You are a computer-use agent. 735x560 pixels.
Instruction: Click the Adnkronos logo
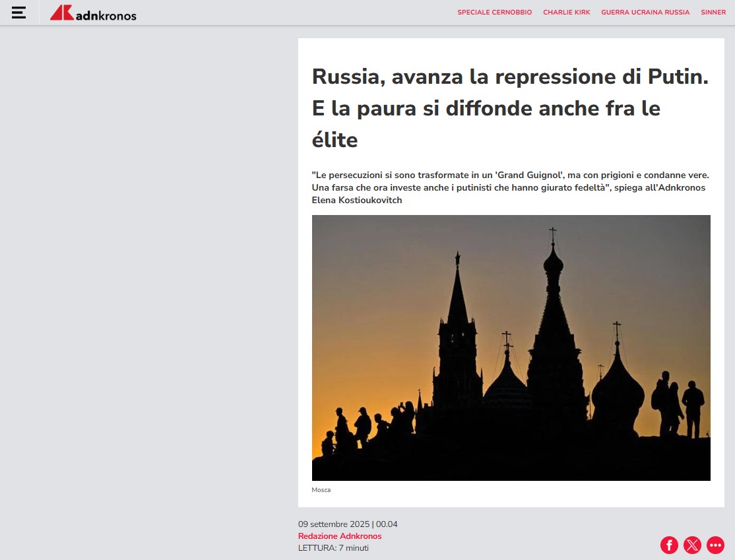[x=93, y=13]
